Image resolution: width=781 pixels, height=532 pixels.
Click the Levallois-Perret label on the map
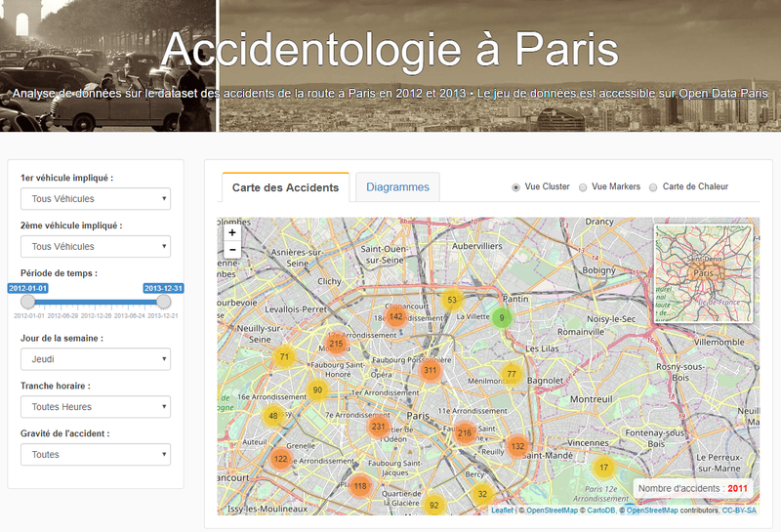coord(296,309)
